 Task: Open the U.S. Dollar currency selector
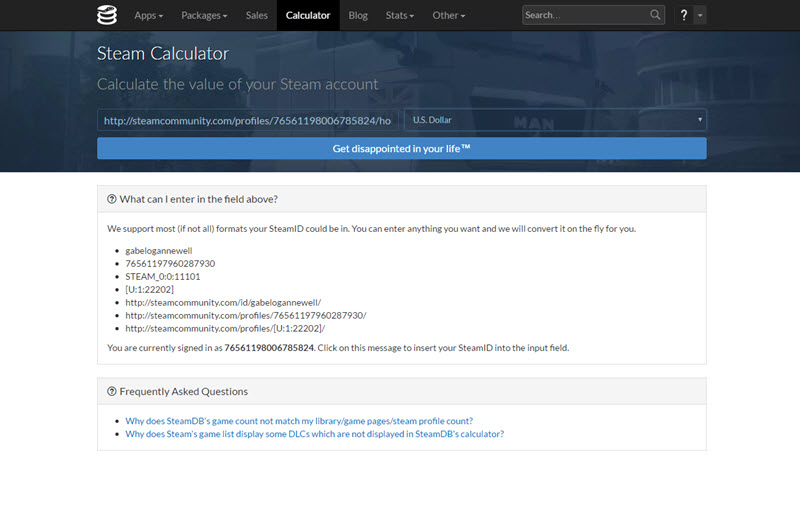tap(555, 120)
